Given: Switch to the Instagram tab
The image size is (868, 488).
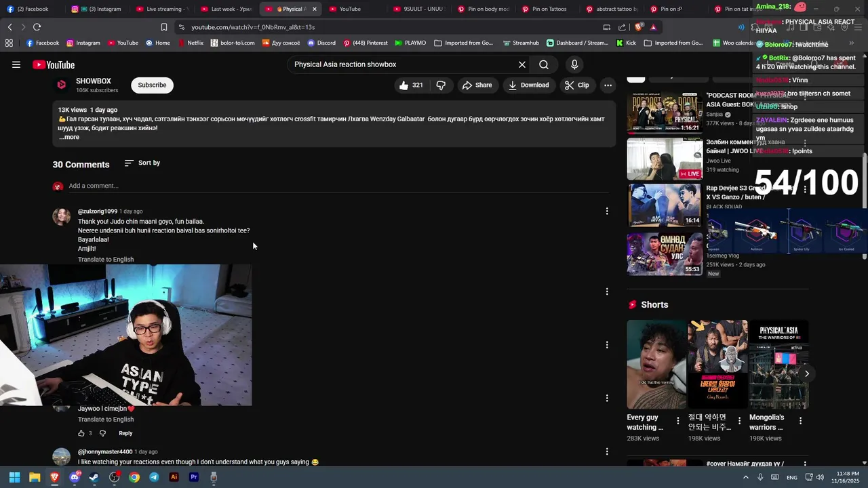Looking at the screenshot, I should (x=100, y=9).
